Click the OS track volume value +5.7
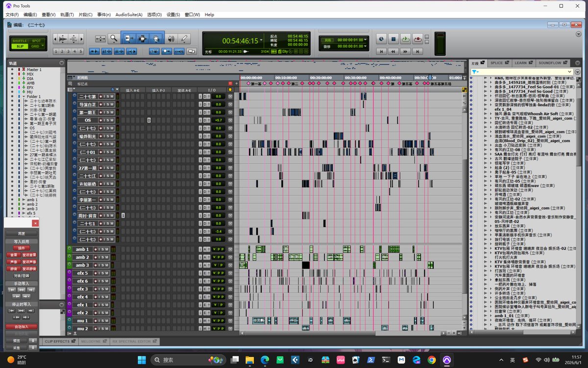This screenshot has height=368, width=588. 218,120
